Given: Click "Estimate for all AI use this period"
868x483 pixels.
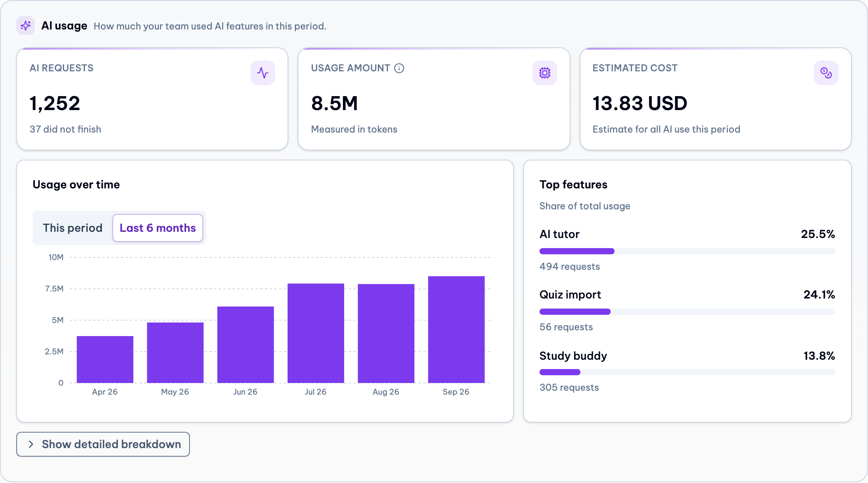Looking at the screenshot, I should click(x=666, y=129).
